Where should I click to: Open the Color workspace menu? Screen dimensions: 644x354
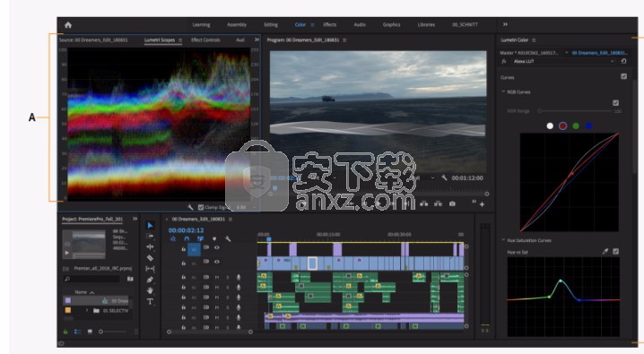pyautogui.click(x=312, y=25)
